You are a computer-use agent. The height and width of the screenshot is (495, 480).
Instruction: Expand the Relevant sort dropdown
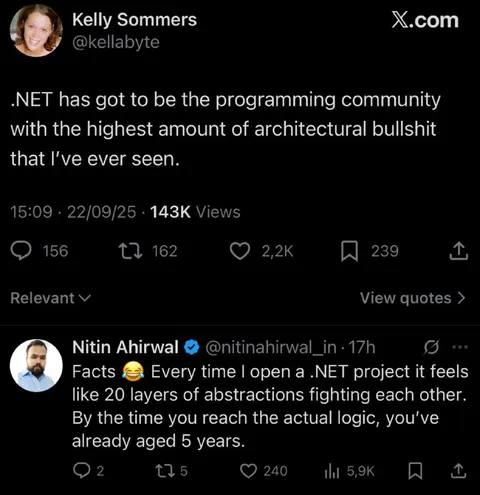pos(50,298)
